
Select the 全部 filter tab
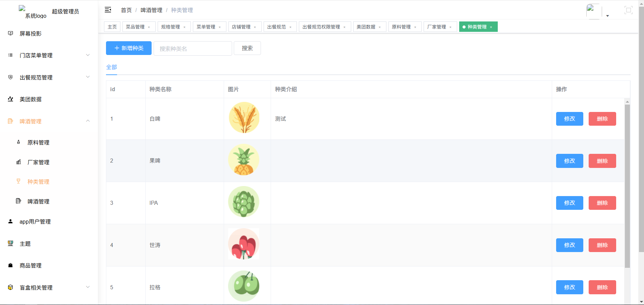pyautogui.click(x=112, y=67)
